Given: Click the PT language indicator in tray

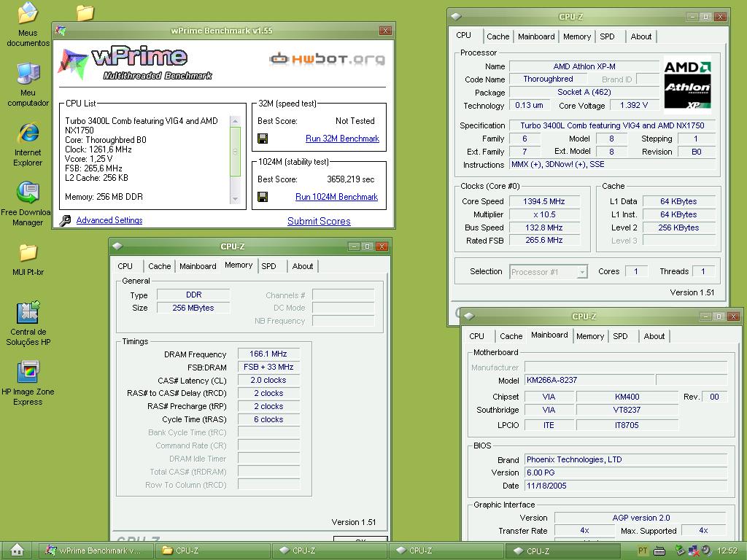Looking at the screenshot, I should click(642, 551).
